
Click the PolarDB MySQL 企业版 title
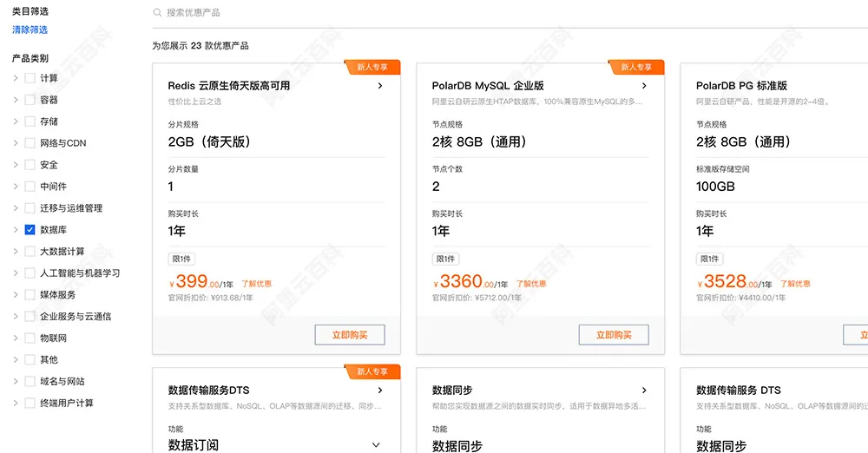point(488,86)
